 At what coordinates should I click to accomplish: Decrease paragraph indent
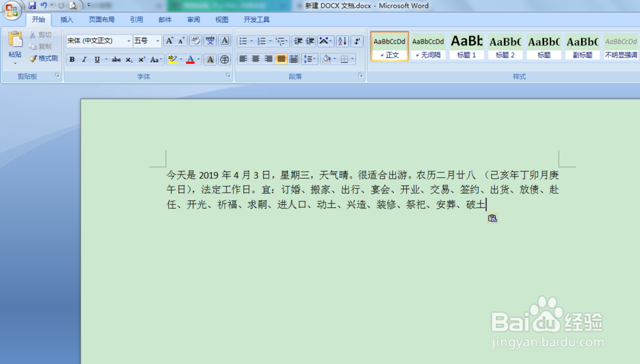point(298,41)
